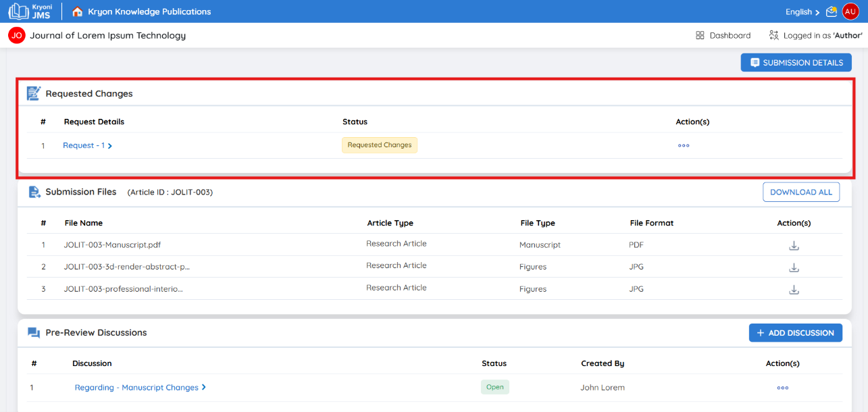Click the Download All button
Screen dimensions: 868x412
click(x=801, y=192)
